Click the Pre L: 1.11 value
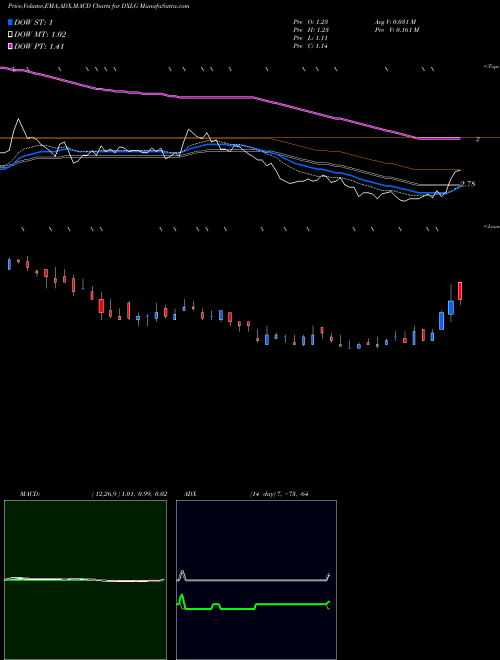The image size is (500, 660). pos(311,38)
